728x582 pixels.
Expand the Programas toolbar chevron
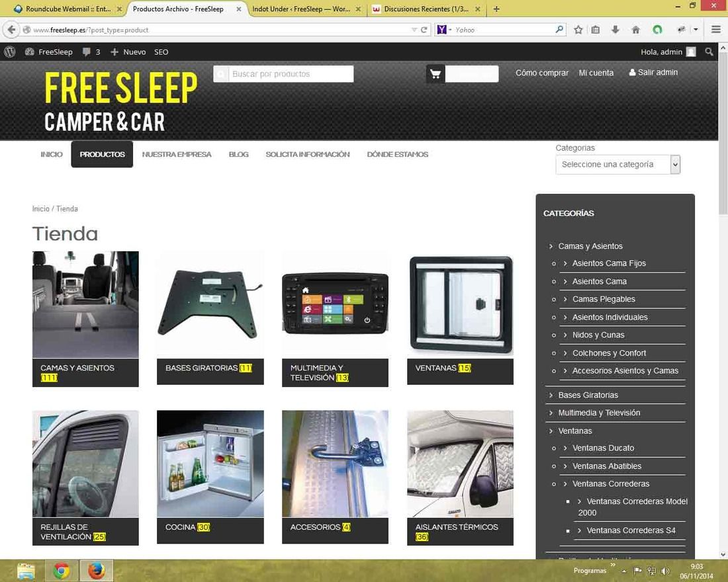pos(612,565)
